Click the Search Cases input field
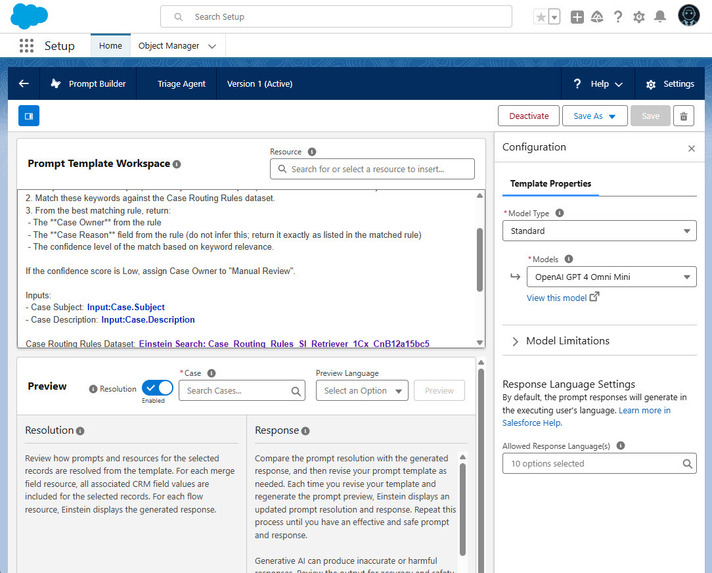 pos(242,390)
